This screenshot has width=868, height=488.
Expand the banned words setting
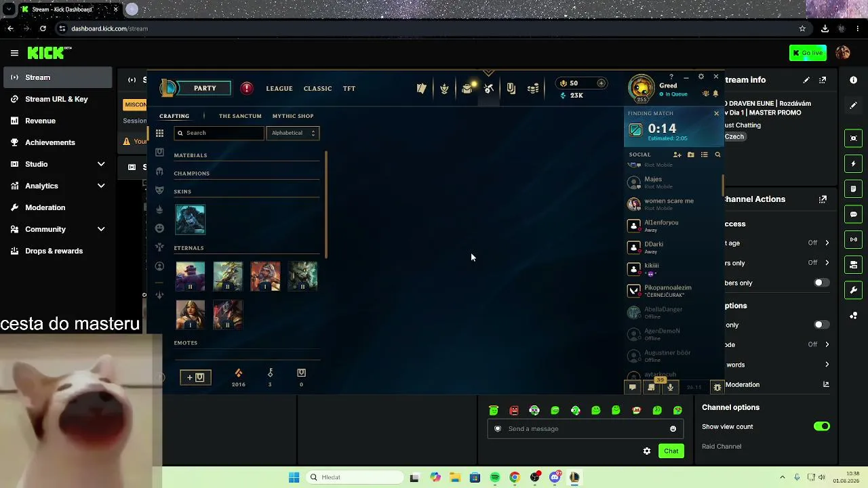point(827,365)
